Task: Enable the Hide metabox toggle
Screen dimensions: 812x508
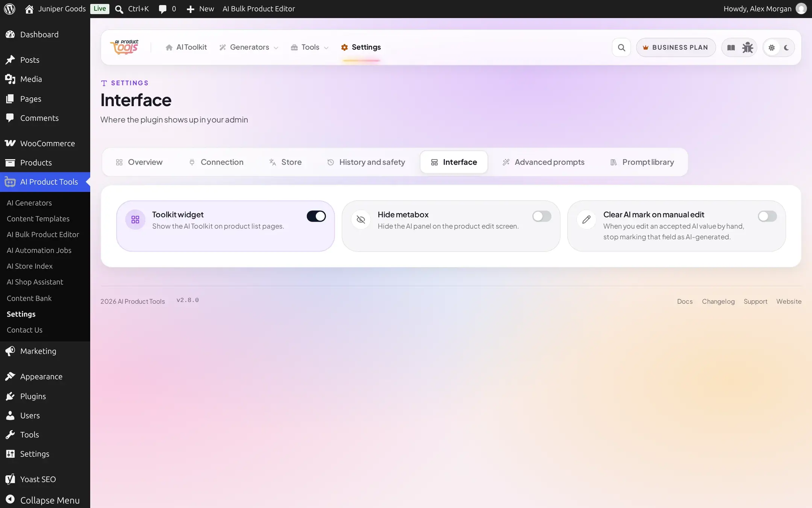Action: click(542, 216)
